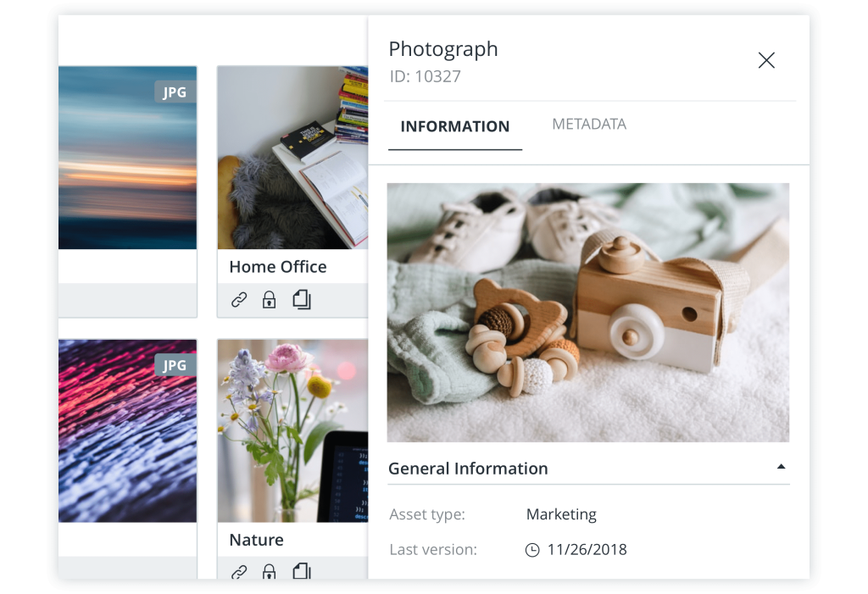Click the link icon under Nature
This screenshot has width=868, height=594.
238,571
